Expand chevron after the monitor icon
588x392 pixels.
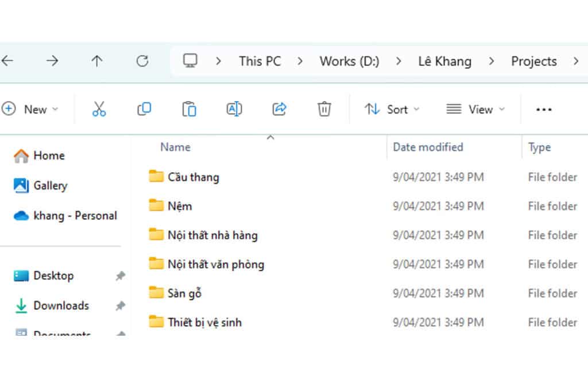tap(219, 61)
